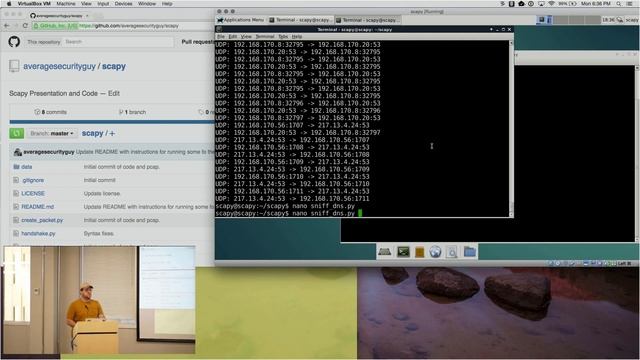Image resolution: width=640 pixels, height=360 pixels.
Task: Open the terminal View menu
Action: point(246,36)
